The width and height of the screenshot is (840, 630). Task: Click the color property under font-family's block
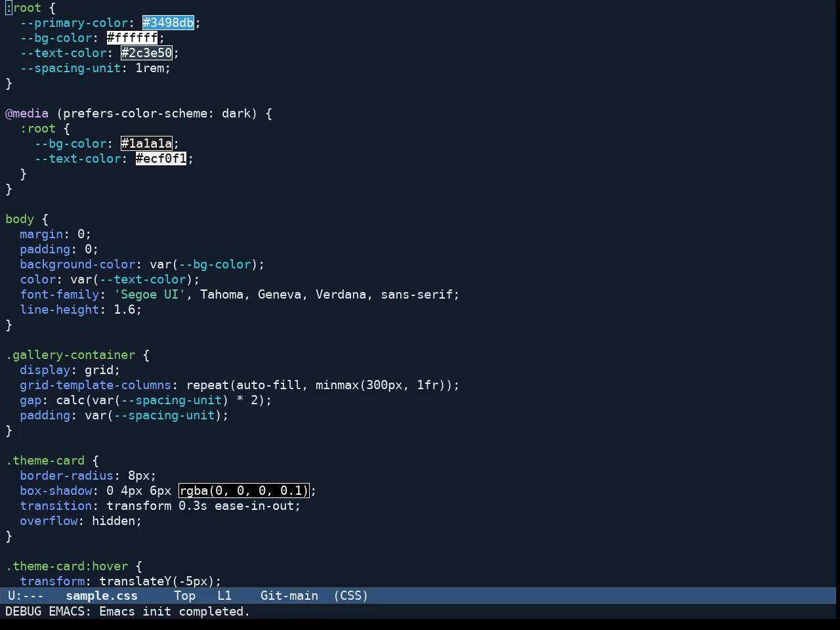[37, 280]
